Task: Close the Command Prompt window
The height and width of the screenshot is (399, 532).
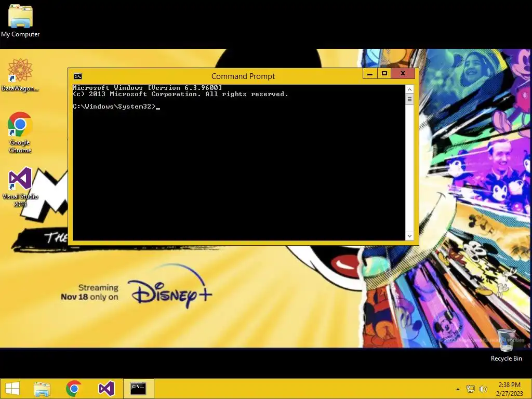Action: (403, 73)
